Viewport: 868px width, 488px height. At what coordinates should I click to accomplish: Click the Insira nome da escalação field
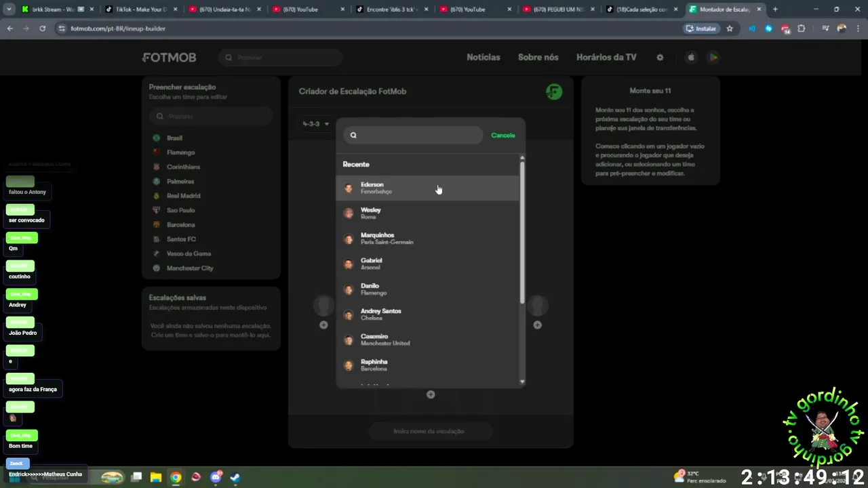(429, 431)
